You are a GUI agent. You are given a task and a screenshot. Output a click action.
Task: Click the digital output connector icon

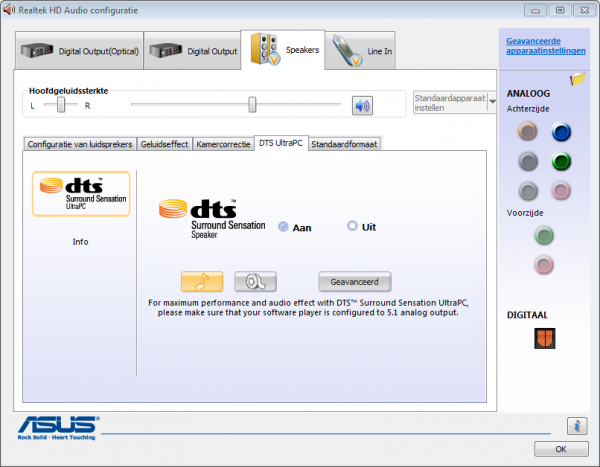point(545,338)
